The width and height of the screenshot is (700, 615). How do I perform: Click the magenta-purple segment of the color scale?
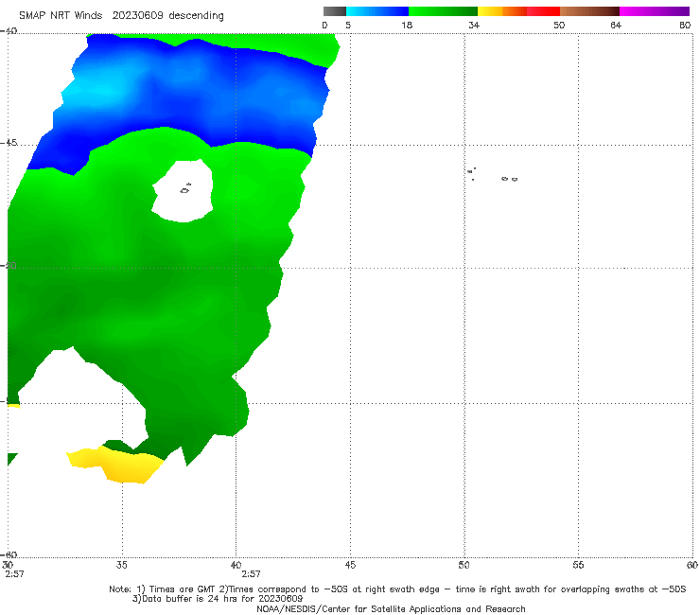655,11
